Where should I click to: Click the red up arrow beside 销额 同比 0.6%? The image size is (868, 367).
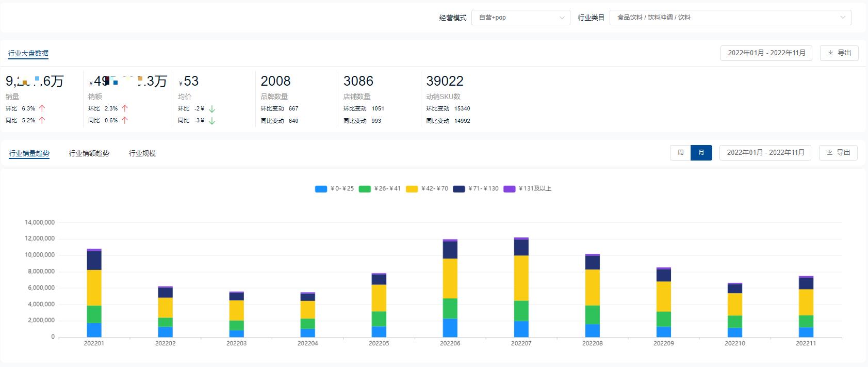tap(124, 120)
